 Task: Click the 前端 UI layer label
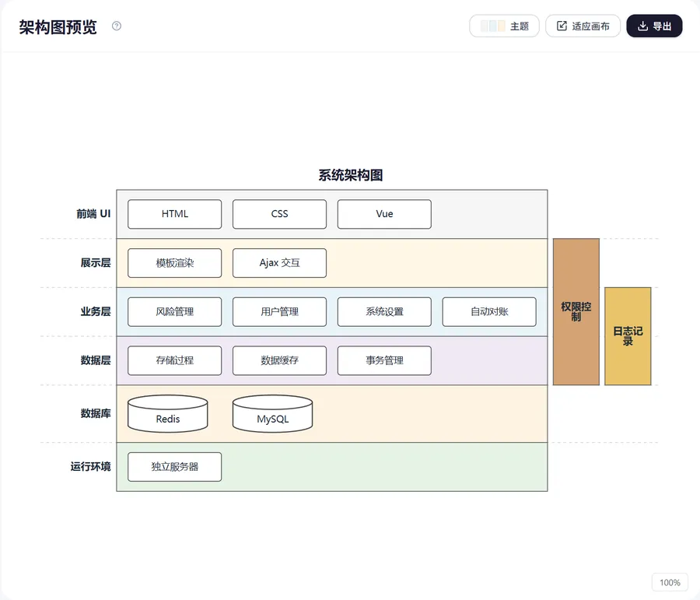93,214
